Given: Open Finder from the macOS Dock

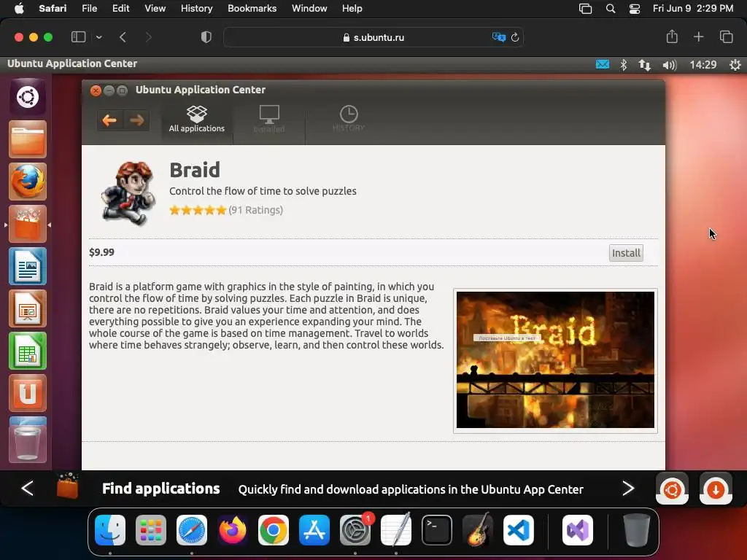Looking at the screenshot, I should [x=110, y=530].
